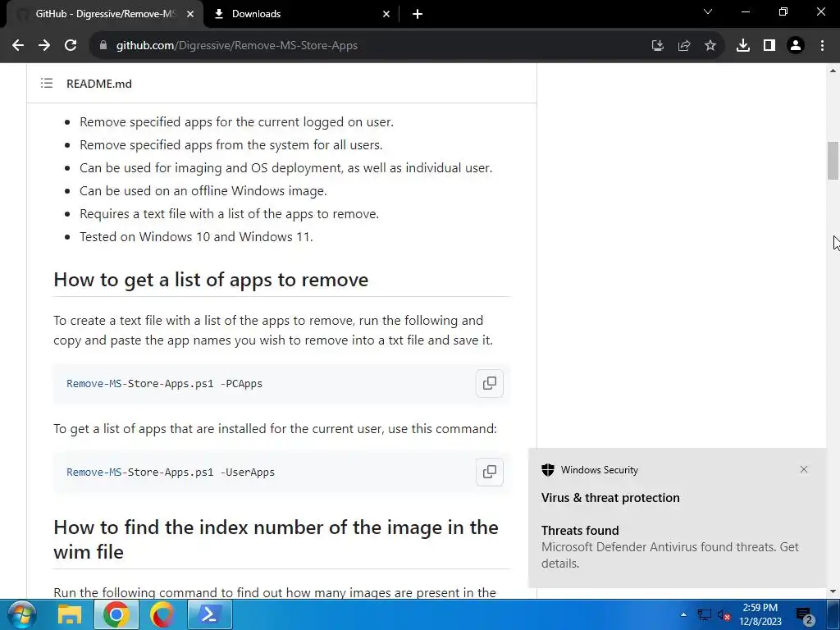Go forward to the next page
This screenshot has height=630, width=840.
pyautogui.click(x=44, y=46)
